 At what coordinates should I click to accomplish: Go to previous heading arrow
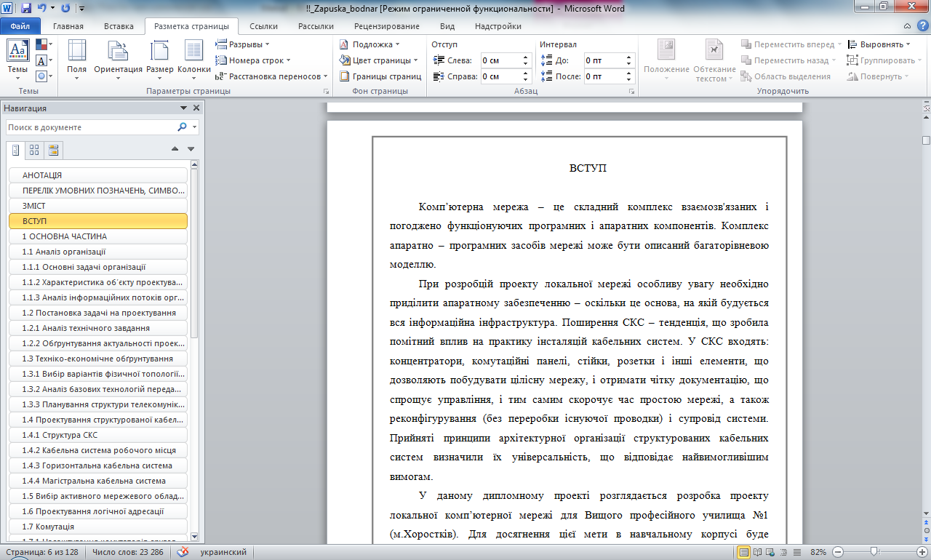pyautogui.click(x=175, y=149)
